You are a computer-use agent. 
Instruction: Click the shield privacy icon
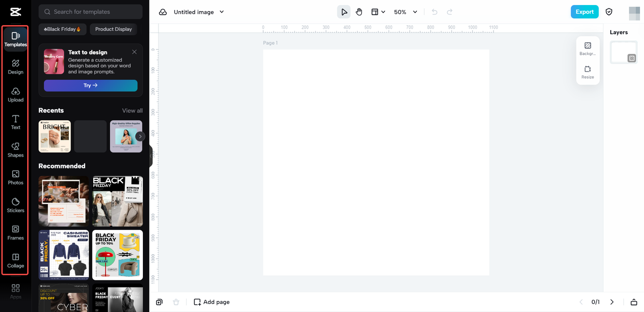coord(609,12)
